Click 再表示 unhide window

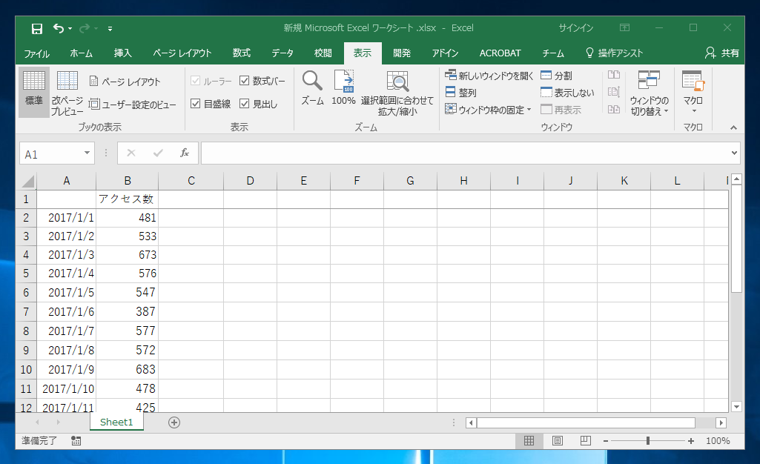point(560,110)
